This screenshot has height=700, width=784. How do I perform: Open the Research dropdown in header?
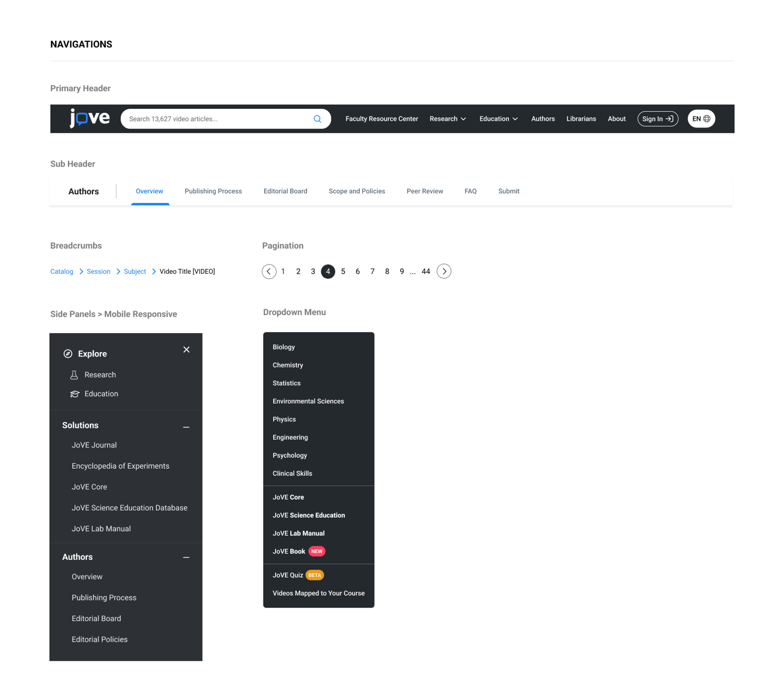[x=448, y=119]
